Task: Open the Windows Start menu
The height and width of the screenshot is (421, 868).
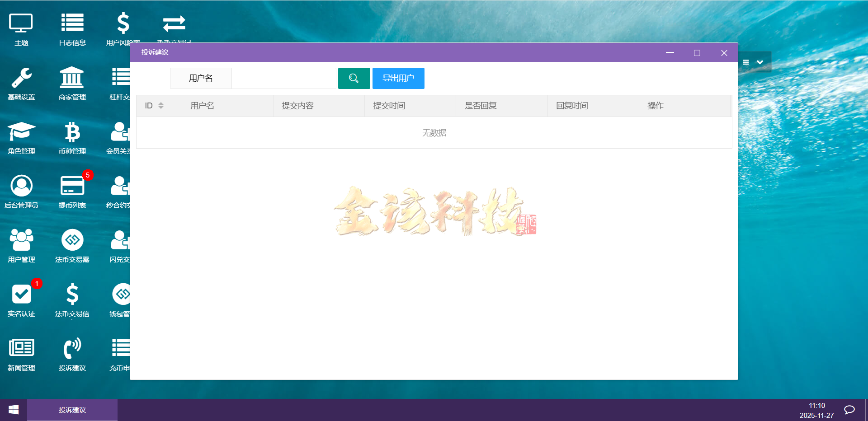Action: (13, 410)
